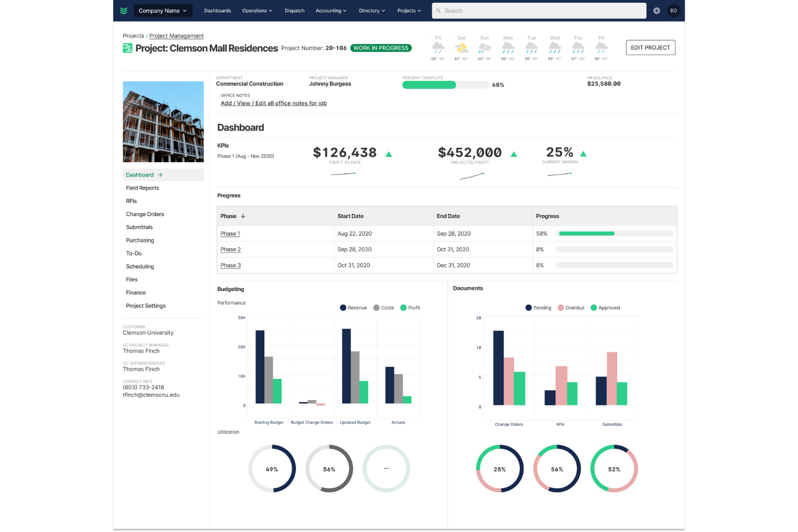798x532 pixels.
Task: Click the green project icon beside title
Action: click(128, 49)
